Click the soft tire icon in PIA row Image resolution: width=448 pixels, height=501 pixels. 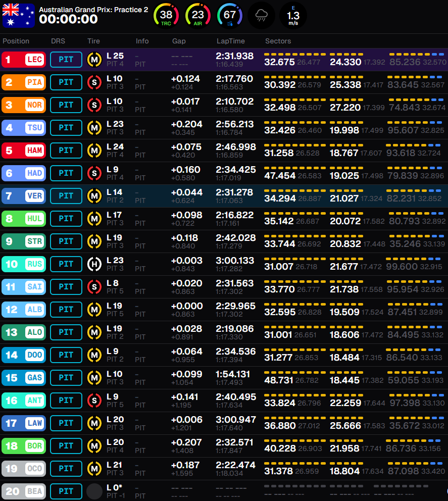(94, 82)
